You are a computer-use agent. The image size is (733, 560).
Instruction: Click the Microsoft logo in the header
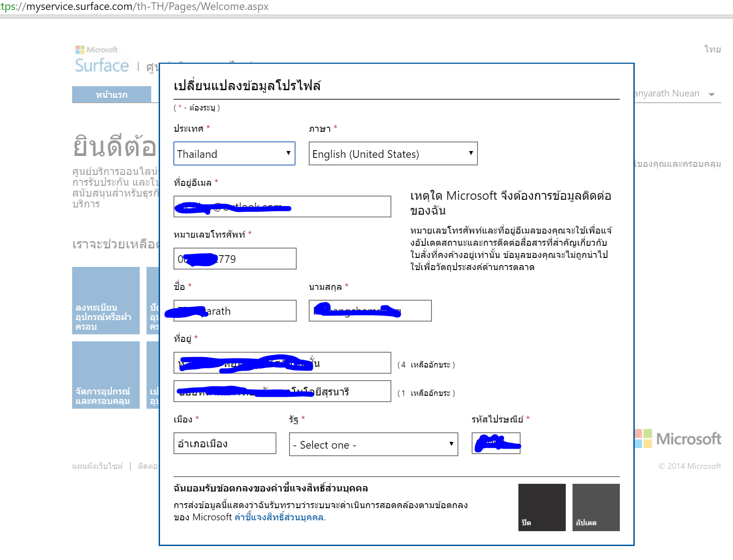96,50
